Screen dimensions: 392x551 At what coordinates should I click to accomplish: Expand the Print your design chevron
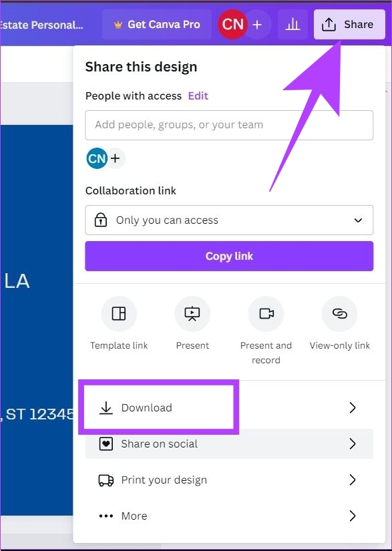pos(353,480)
